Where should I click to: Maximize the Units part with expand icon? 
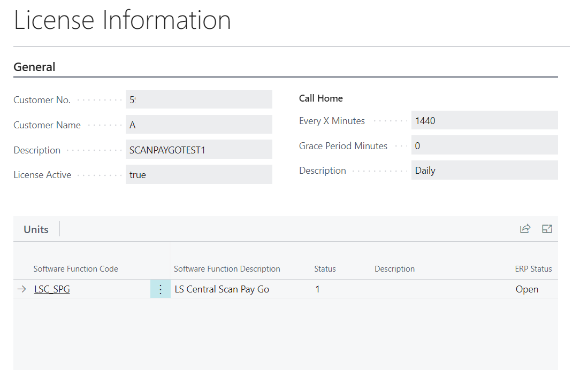547,229
